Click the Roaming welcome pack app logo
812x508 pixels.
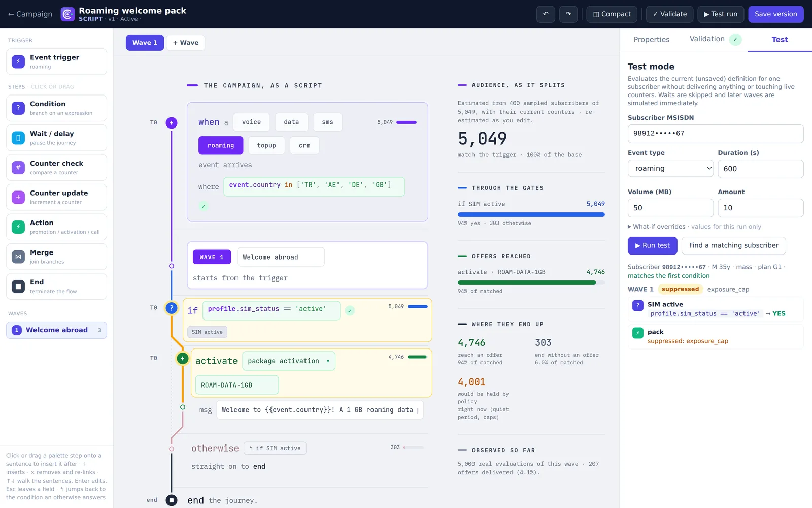(x=67, y=14)
